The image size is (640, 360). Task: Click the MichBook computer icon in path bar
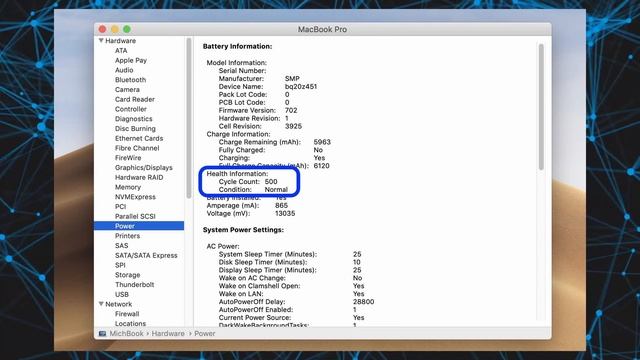coord(102,333)
